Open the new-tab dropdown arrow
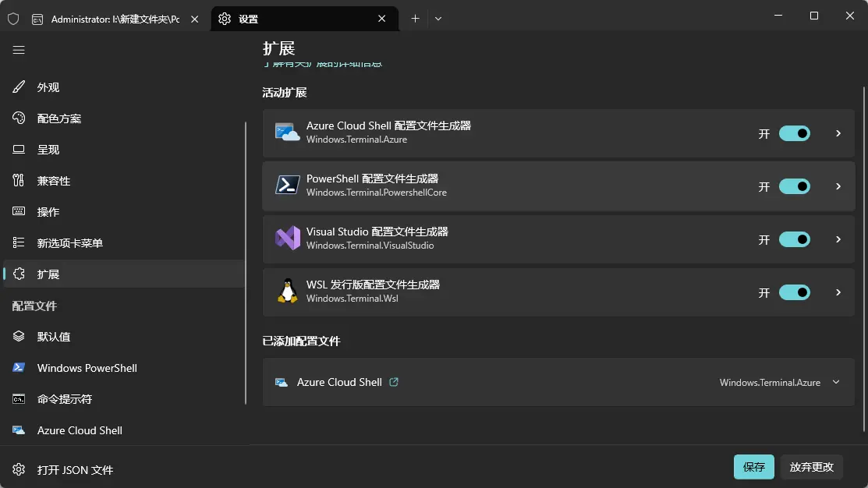Viewport: 868px width, 488px height. point(438,19)
